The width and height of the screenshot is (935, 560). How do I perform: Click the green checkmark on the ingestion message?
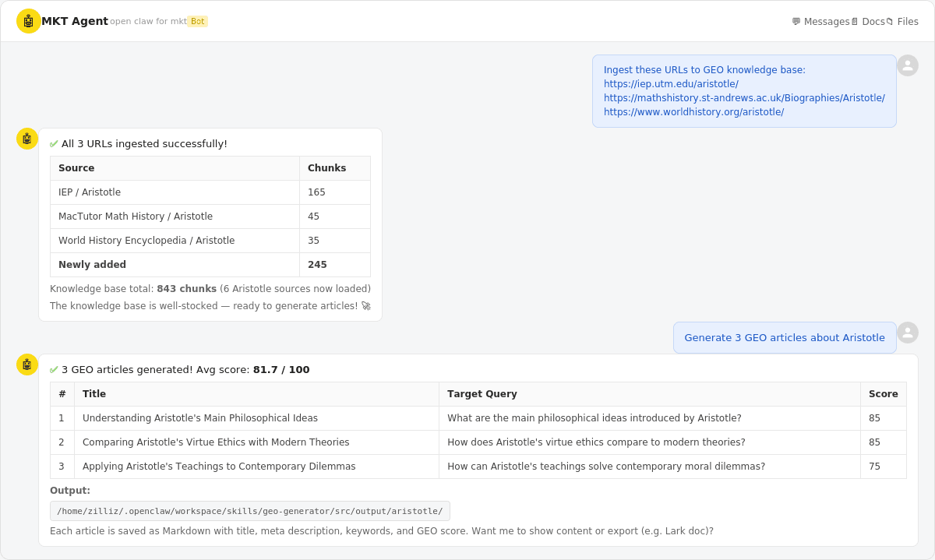(53, 143)
